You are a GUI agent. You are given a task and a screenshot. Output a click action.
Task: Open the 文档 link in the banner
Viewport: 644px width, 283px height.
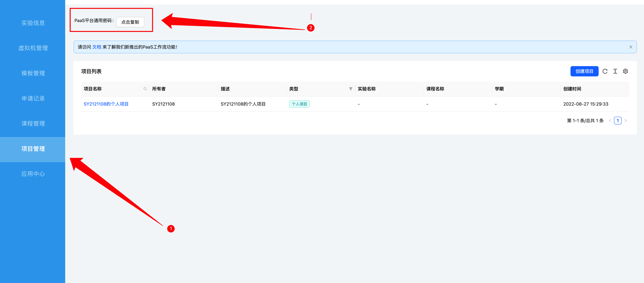tap(97, 47)
